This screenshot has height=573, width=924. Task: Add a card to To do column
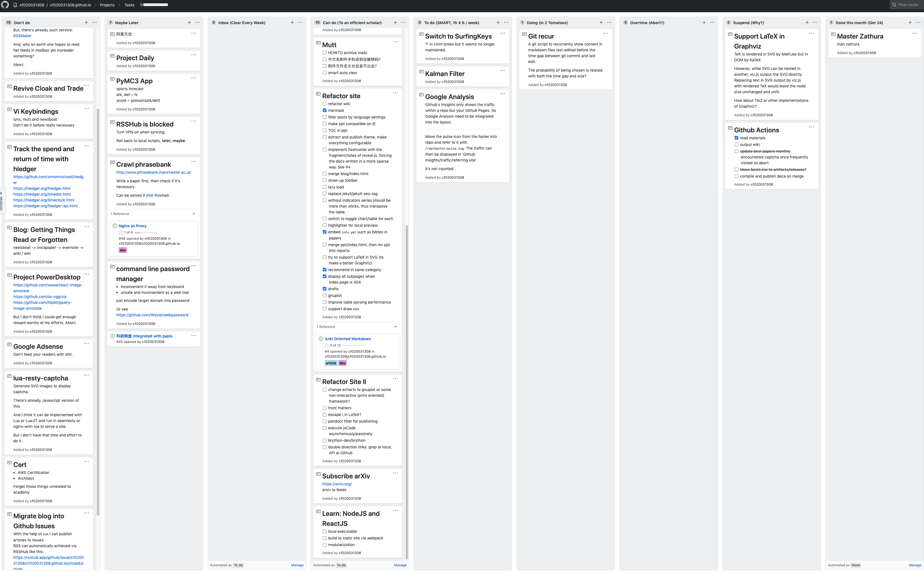tap(498, 23)
